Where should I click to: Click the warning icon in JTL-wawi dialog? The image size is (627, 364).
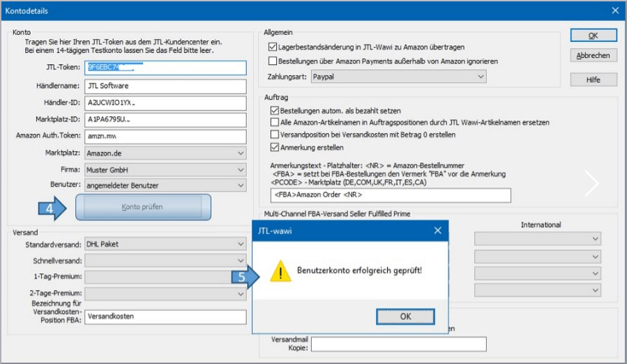tap(280, 271)
